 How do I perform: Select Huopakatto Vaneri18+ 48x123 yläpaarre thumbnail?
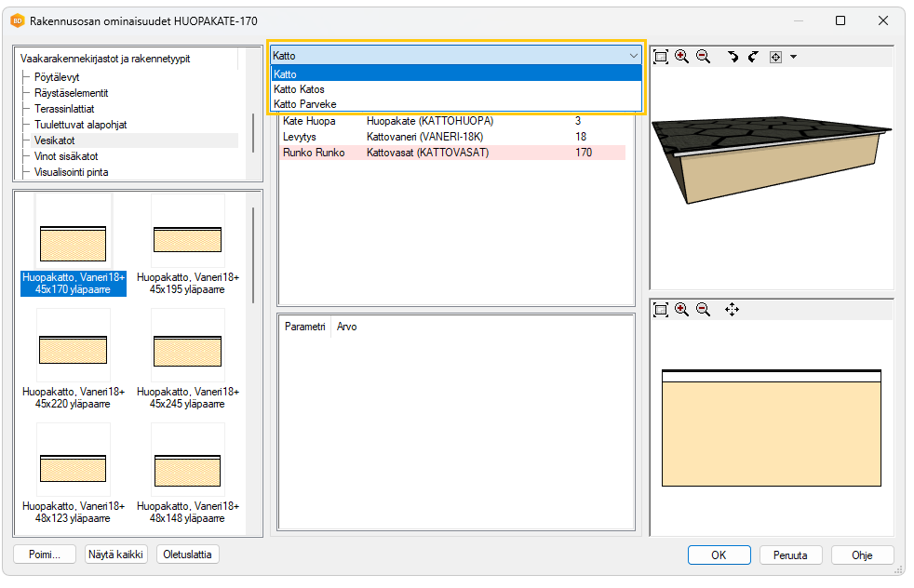tap(73, 474)
